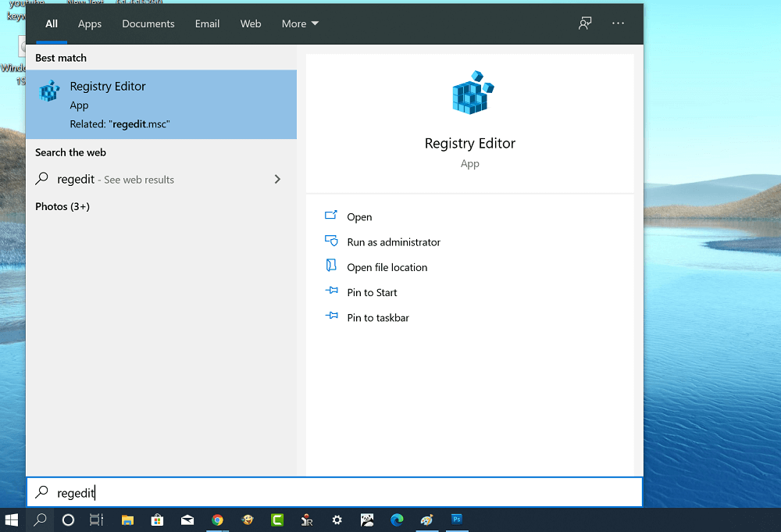Select Open file location
This screenshot has width=781, height=532.
pyautogui.click(x=387, y=267)
